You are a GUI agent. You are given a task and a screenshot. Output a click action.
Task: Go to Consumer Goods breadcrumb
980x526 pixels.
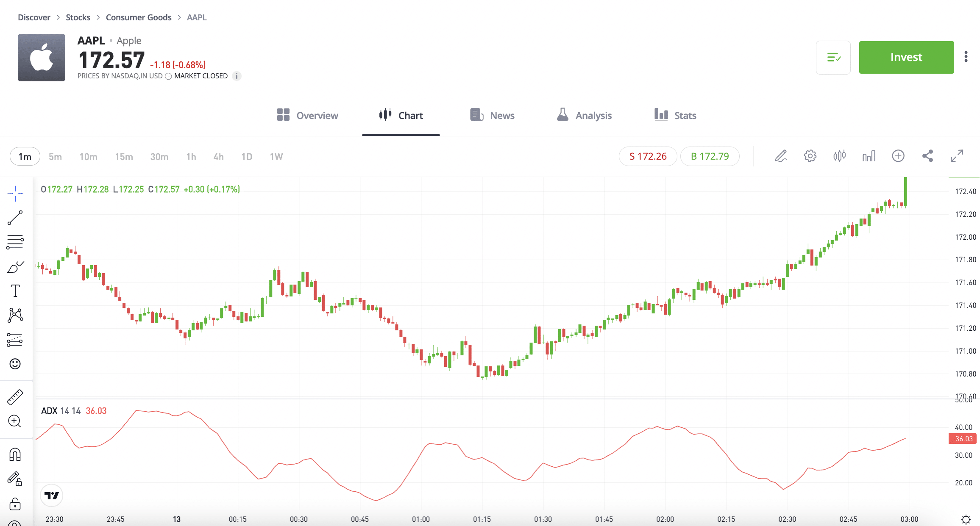[139, 17]
